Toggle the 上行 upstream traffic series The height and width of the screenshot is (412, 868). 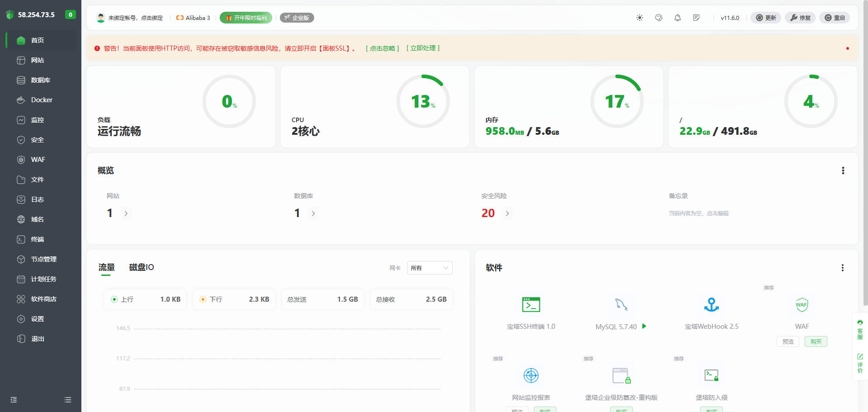point(114,299)
